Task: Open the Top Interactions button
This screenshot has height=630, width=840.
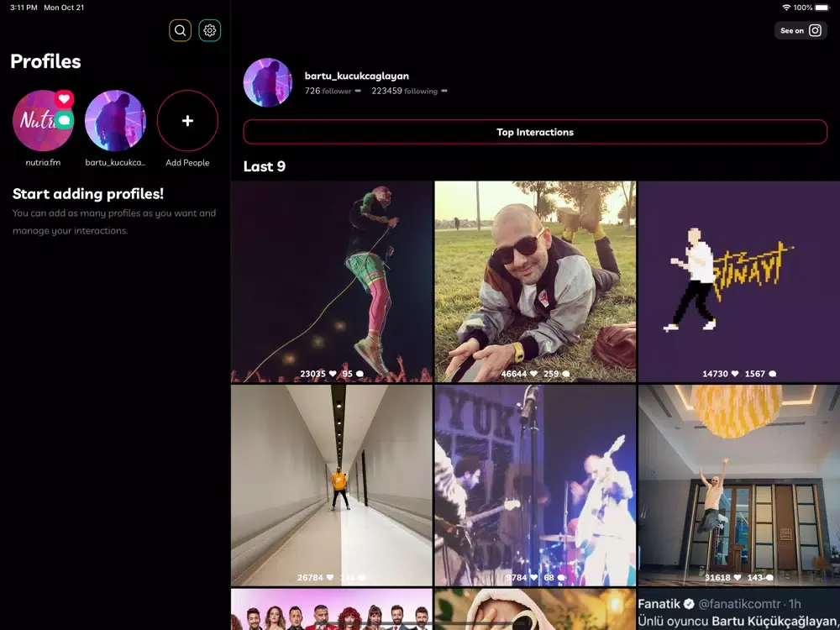Action: coord(534,132)
